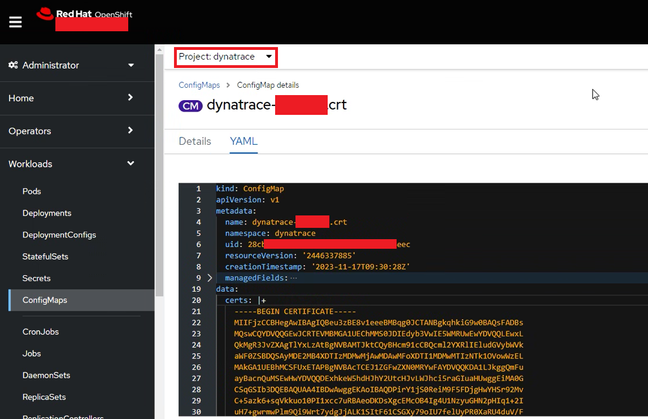Screen dimensions: 648x419
Task: Select the YAML tab
Action: click(x=243, y=142)
